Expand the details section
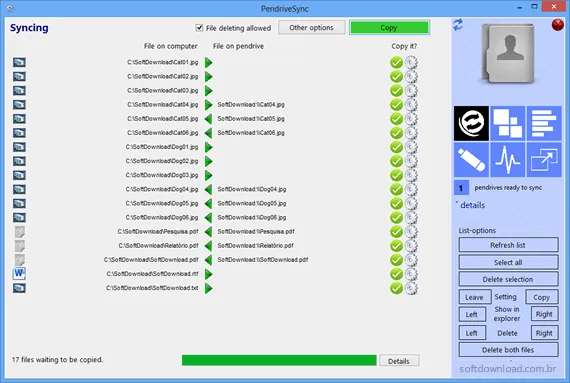The image size is (570, 383). [x=472, y=205]
